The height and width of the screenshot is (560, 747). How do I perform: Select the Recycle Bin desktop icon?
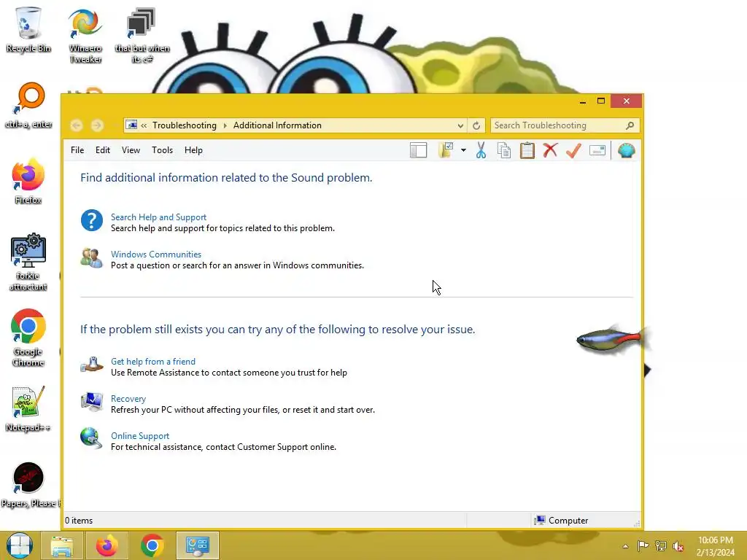(28, 29)
